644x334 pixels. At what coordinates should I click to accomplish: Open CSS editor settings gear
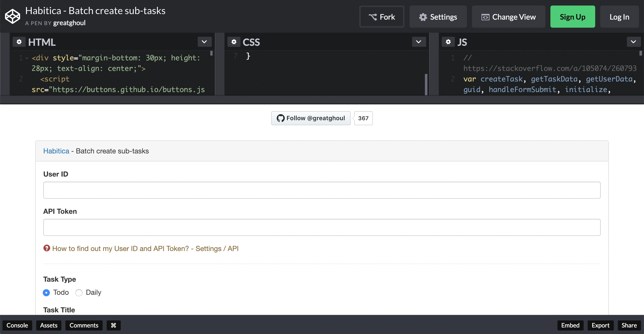[x=234, y=42]
